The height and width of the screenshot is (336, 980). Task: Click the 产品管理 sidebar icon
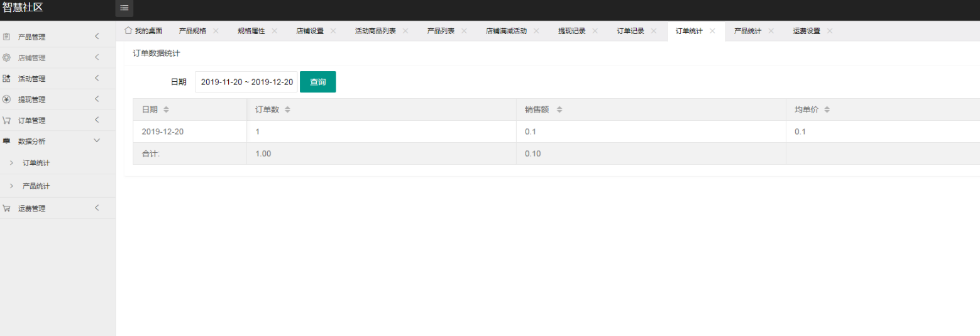[x=6, y=36]
